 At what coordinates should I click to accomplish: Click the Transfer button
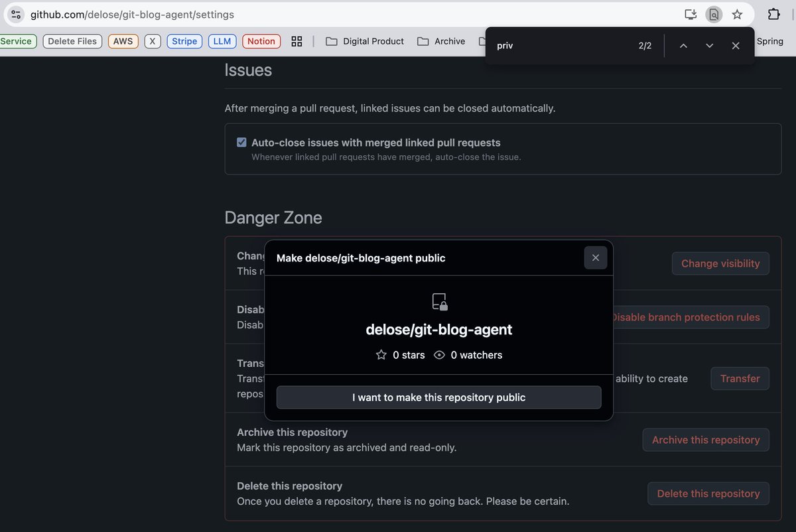pyautogui.click(x=740, y=378)
